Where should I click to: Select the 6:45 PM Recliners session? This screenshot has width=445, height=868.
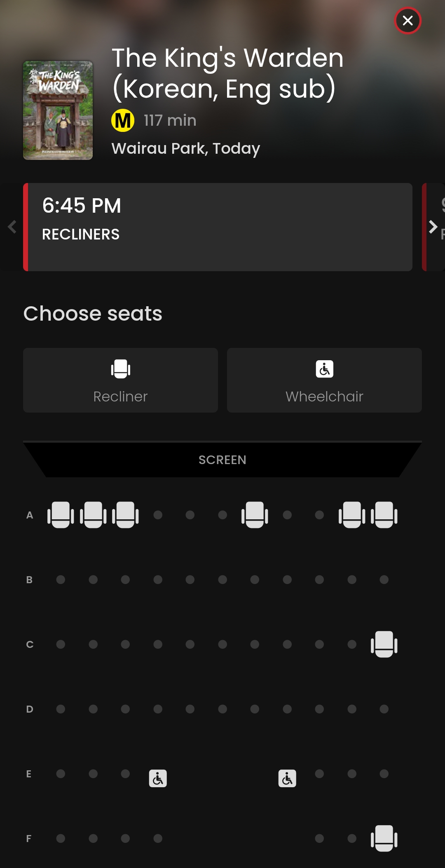tap(218, 227)
